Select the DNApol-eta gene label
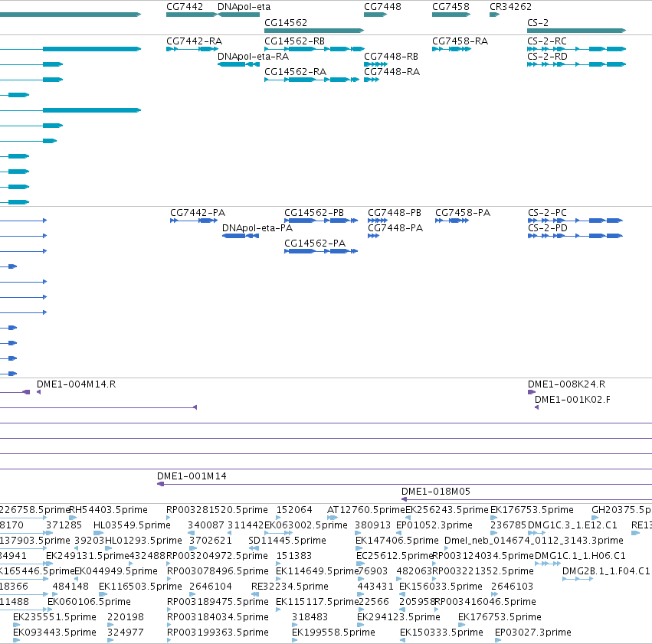652x644 pixels. tap(244, 7)
